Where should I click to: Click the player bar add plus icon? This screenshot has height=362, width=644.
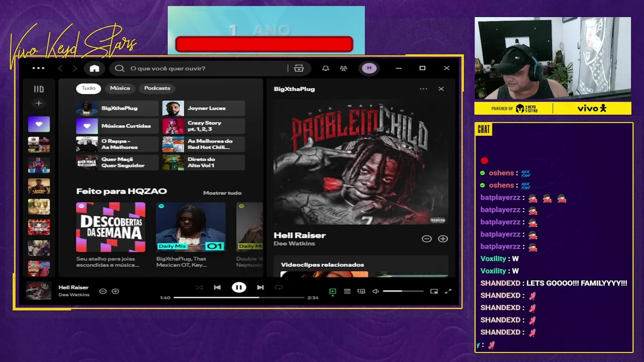coord(115,291)
